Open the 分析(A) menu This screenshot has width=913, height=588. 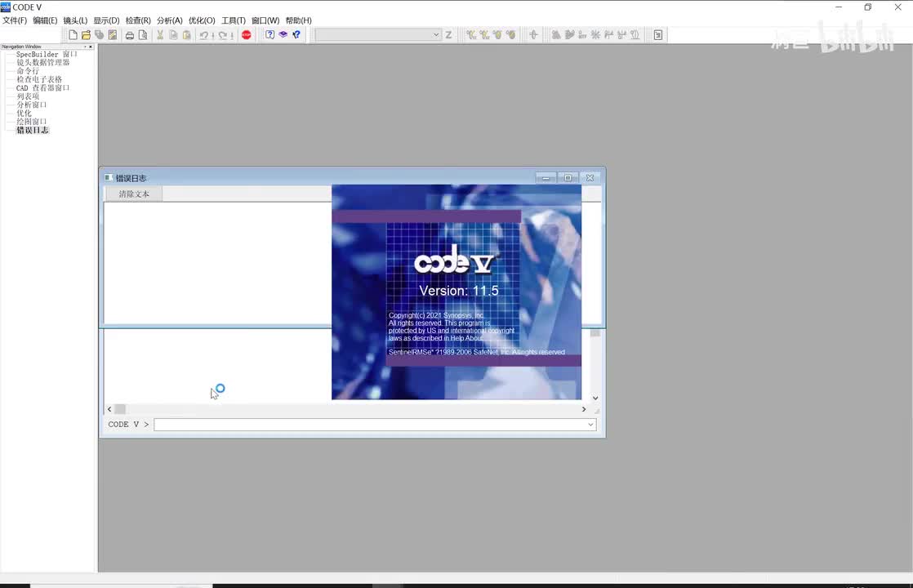tap(169, 20)
